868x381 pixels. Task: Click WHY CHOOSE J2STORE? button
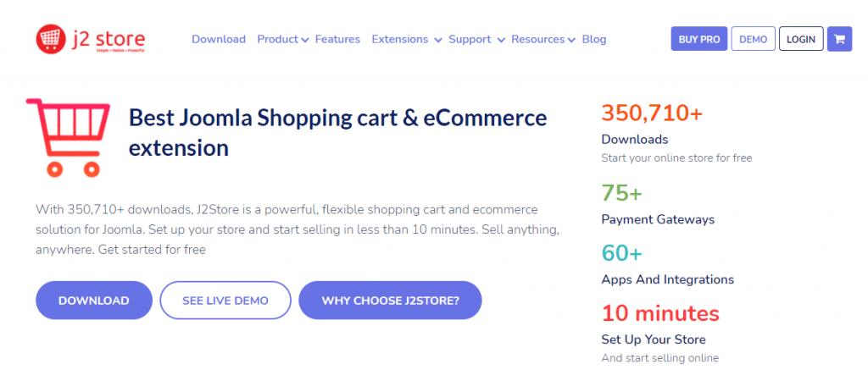390,301
